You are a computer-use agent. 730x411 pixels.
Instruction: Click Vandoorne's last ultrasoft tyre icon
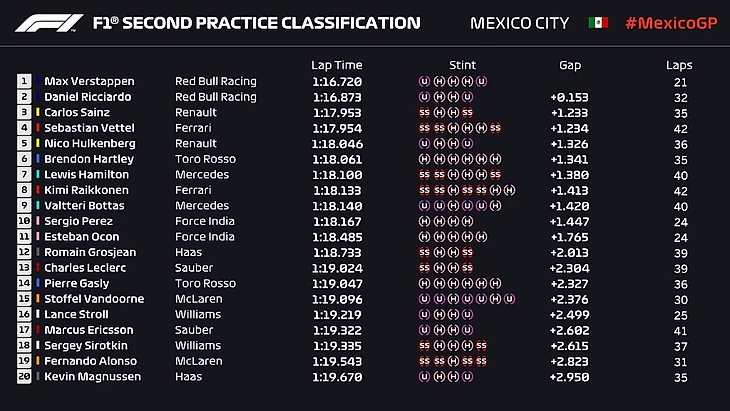click(510, 299)
